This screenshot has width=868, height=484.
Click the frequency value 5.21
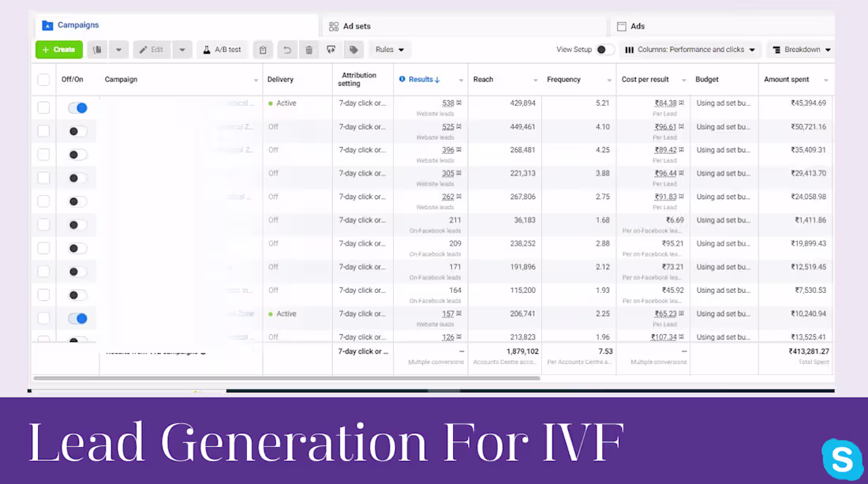[x=602, y=103]
